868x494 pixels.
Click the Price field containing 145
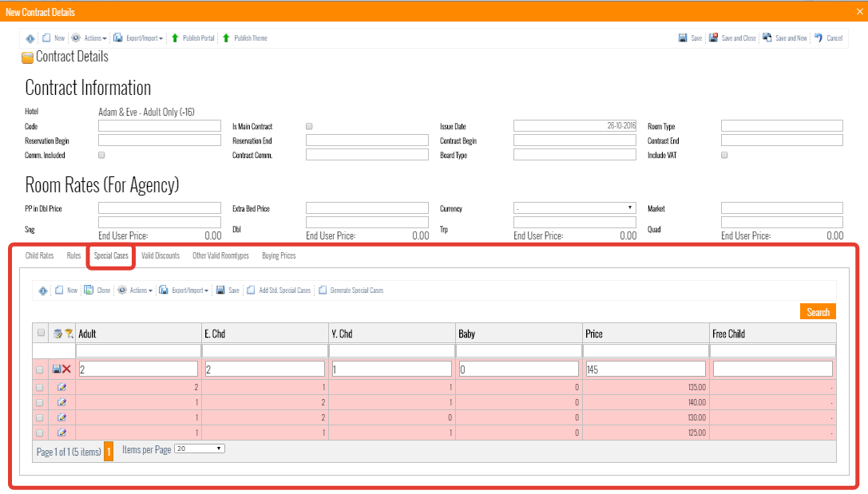click(x=645, y=369)
